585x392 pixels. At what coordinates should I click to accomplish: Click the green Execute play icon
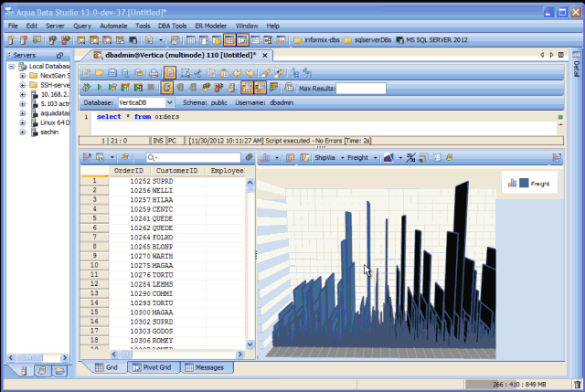(100, 88)
